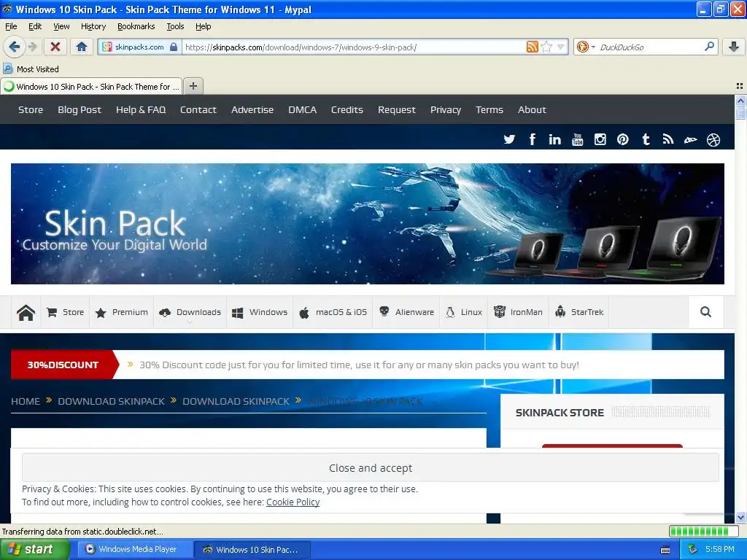The width and height of the screenshot is (747, 560).
Task: Open the Windows nav category
Action: point(260,312)
